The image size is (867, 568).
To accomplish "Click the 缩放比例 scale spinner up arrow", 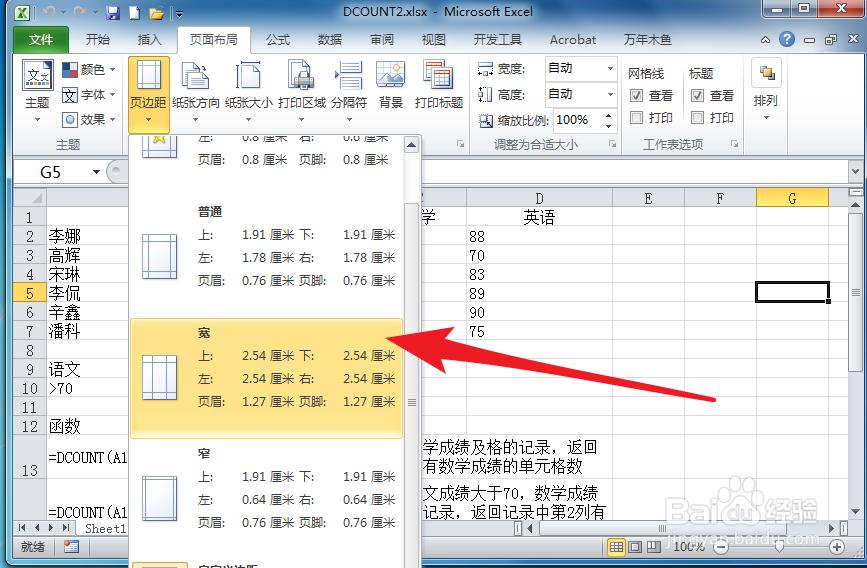I will coord(609,115).
